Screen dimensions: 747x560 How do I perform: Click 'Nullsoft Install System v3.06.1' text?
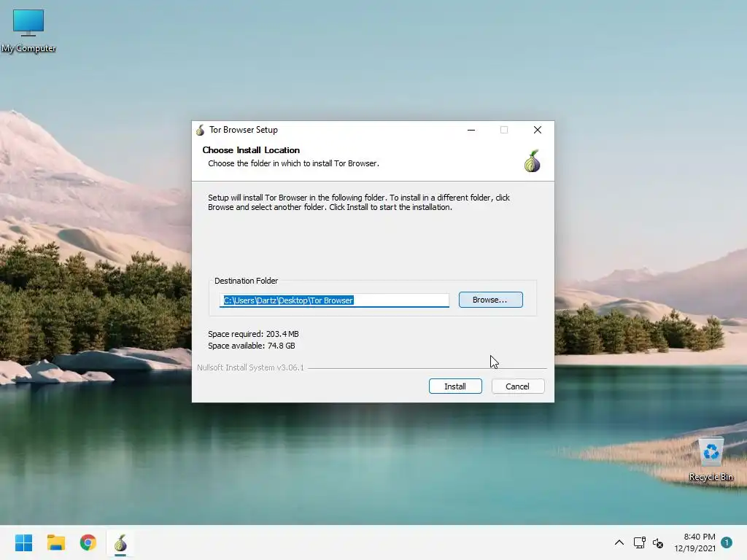point(250,367)
